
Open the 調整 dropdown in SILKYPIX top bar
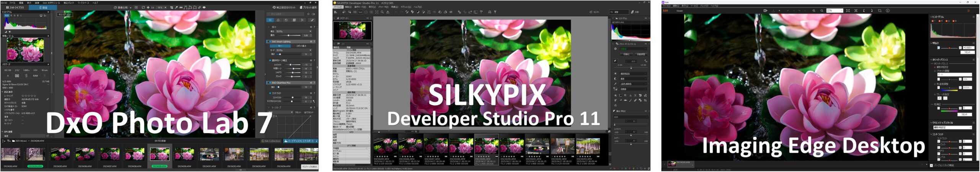(619, 12)
